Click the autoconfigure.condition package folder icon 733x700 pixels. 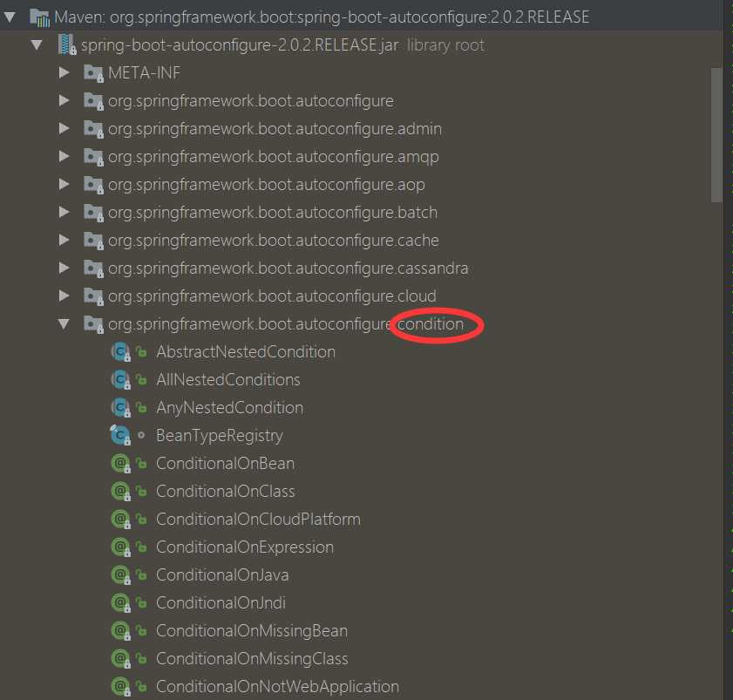(93, 324)
